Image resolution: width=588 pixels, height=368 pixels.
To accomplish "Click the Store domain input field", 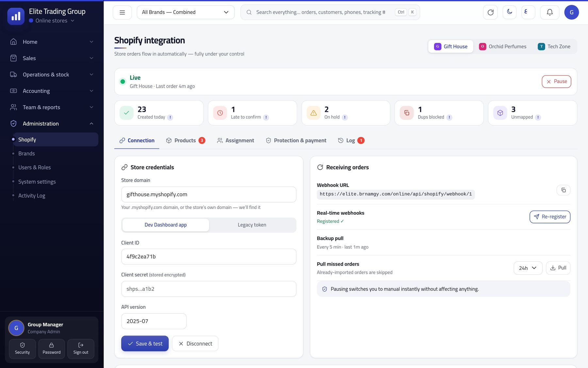I will pyautogui.click(x=209, y=194).
